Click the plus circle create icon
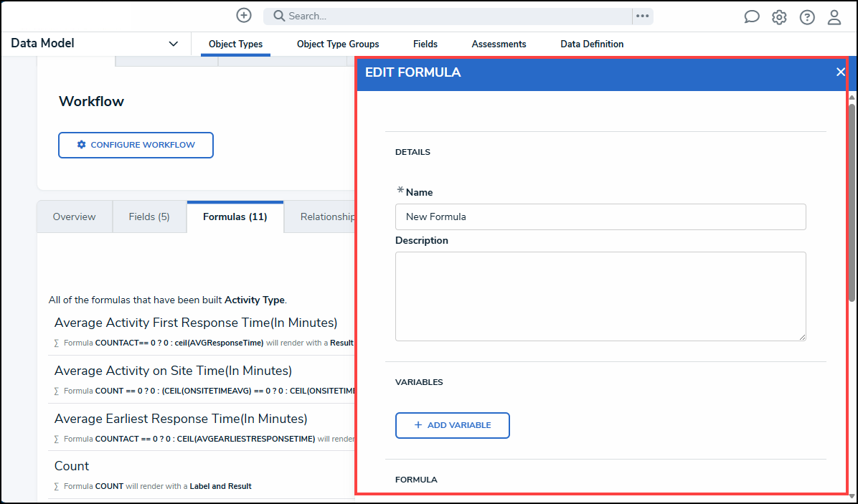The width and height of the screenshot is (858, 504). tap(244, 16)
